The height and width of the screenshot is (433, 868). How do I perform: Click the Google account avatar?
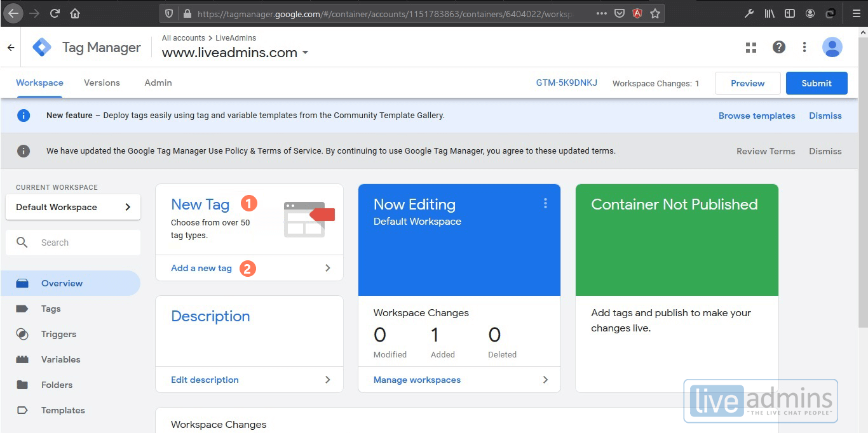click(832, 47)
